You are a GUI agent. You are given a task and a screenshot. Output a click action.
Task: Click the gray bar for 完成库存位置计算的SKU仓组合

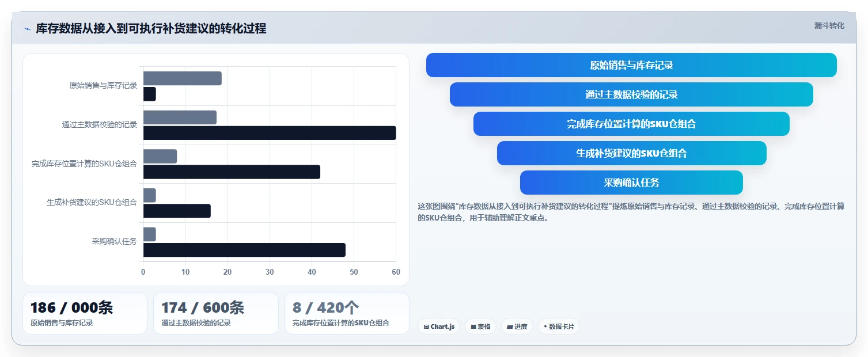coord(160,156)
